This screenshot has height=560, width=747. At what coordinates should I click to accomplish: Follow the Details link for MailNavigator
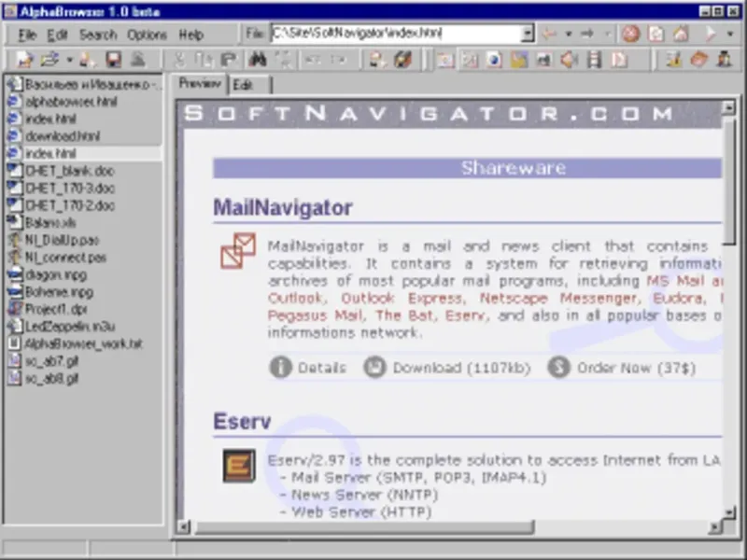(308, 368)
